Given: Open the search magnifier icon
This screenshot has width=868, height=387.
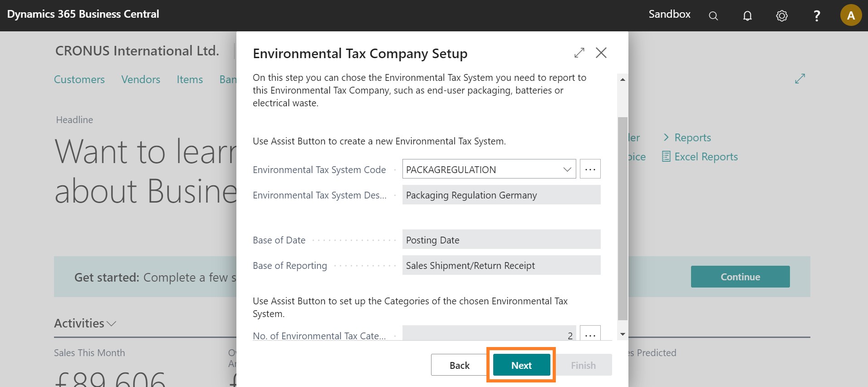Looking at the screenshot, I should pyautogui.click(x=713, y=16).
